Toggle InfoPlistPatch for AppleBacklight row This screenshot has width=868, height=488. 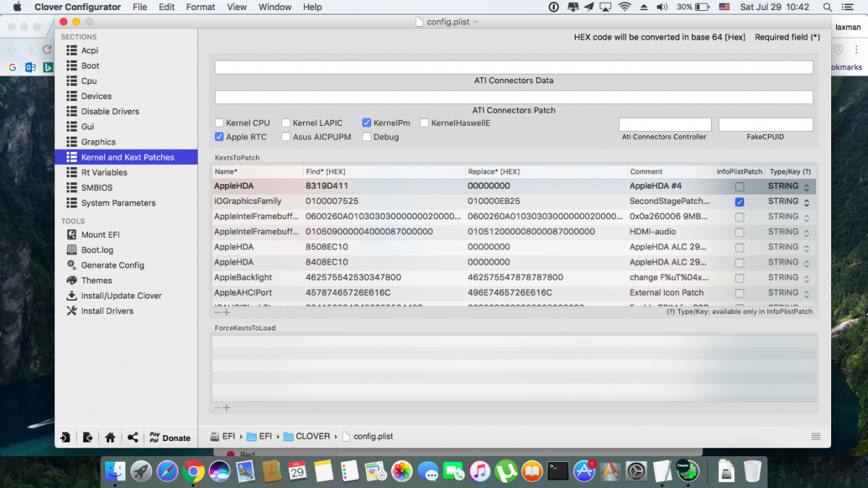point(739,278)
